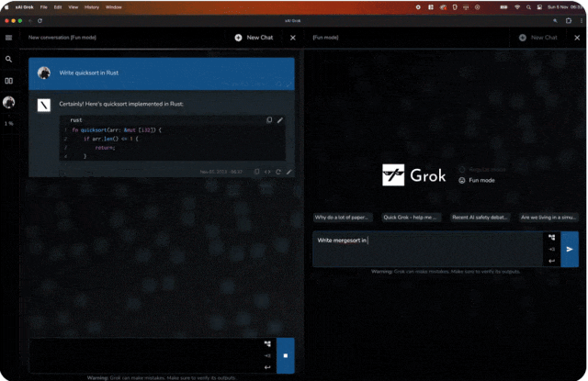Open the History menu
This screenshot has width=588, height=381.
point(92,7)
